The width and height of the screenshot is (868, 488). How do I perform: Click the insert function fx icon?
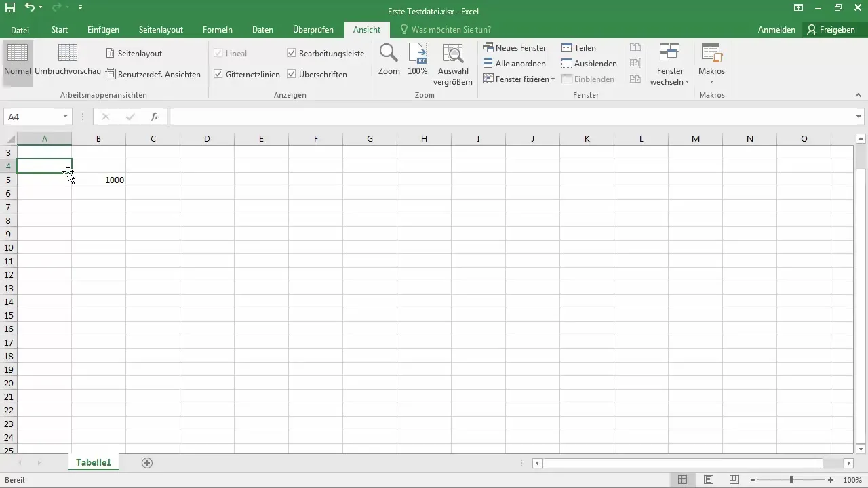[155, 117]
